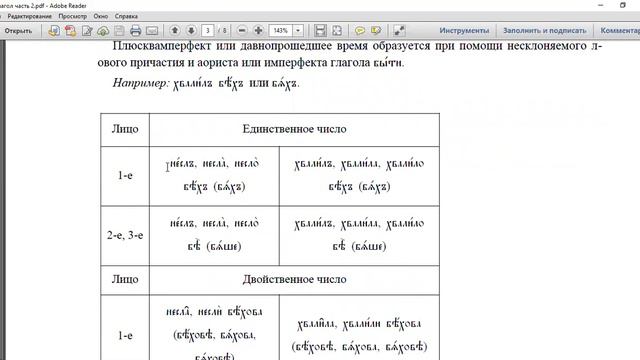The height and width of the screenshot is (360, 640).
Task: Click the word Например in the document
Action: (140, 83)
